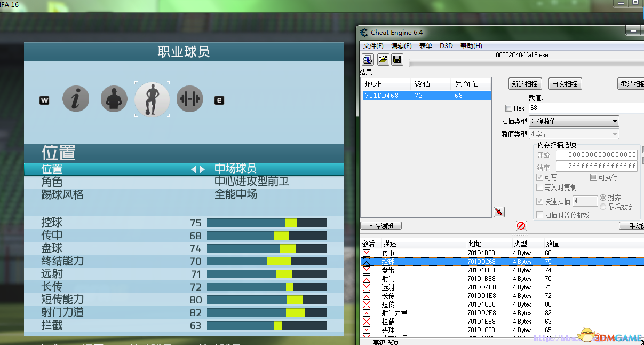Click the 手动 add address button
The height and width of the screenshot is (345, 644).
(x=632, y=226)
